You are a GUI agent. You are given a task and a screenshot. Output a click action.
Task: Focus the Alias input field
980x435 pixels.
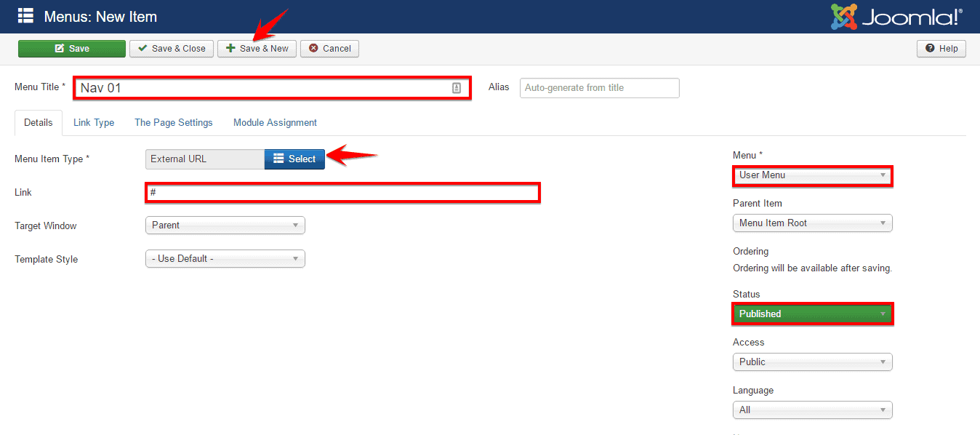(x=599, y=88)
